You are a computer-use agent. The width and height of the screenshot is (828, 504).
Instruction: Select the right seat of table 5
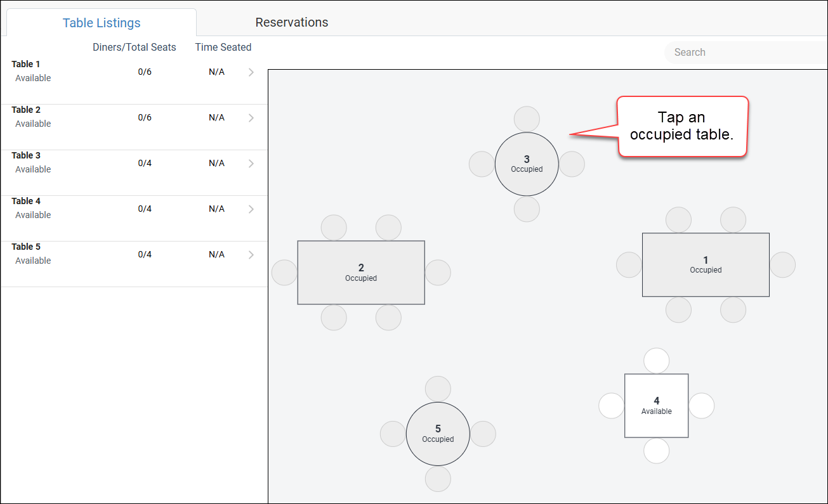click(483, 434)
